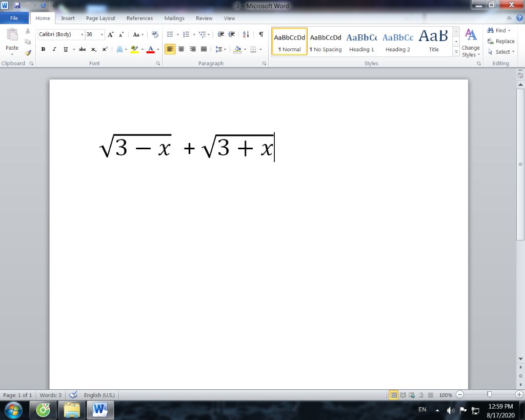Click zoom in plus button
Image resolution: width=525 pixels, height=420 pixels.
point(519,395)
